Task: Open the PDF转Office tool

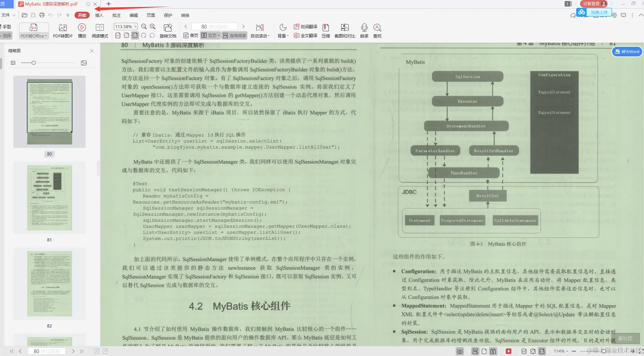Action: tap(33, 31)
